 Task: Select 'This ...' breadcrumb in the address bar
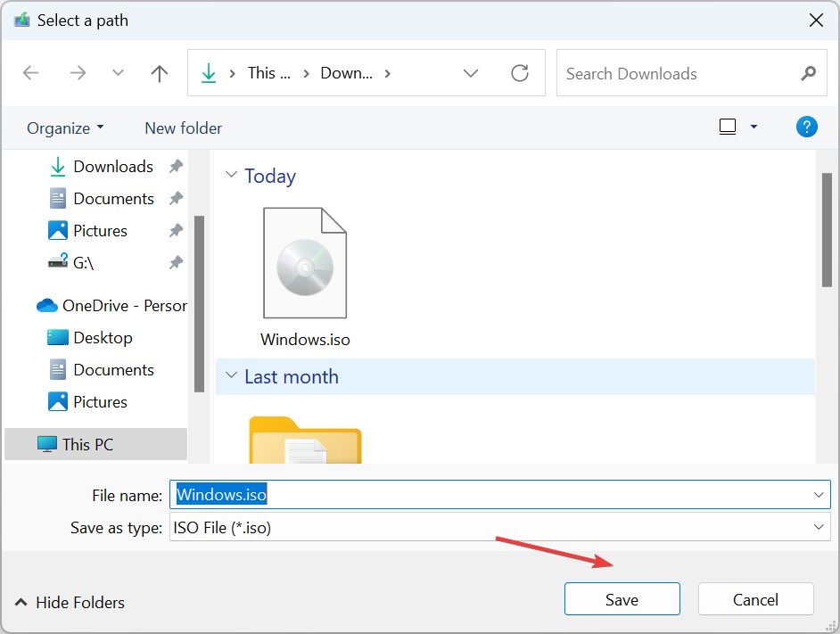pos(269,73)
